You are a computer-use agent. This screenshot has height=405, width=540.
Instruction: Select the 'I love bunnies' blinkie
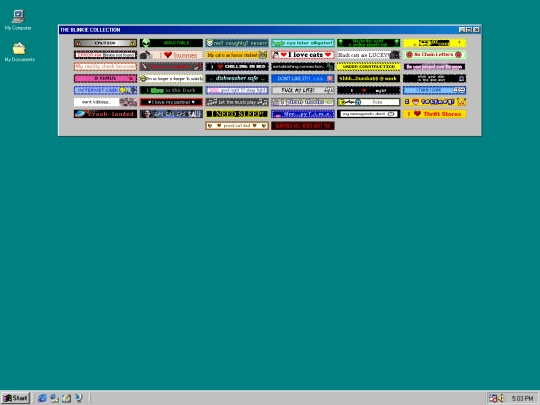[x=171, y=55]
